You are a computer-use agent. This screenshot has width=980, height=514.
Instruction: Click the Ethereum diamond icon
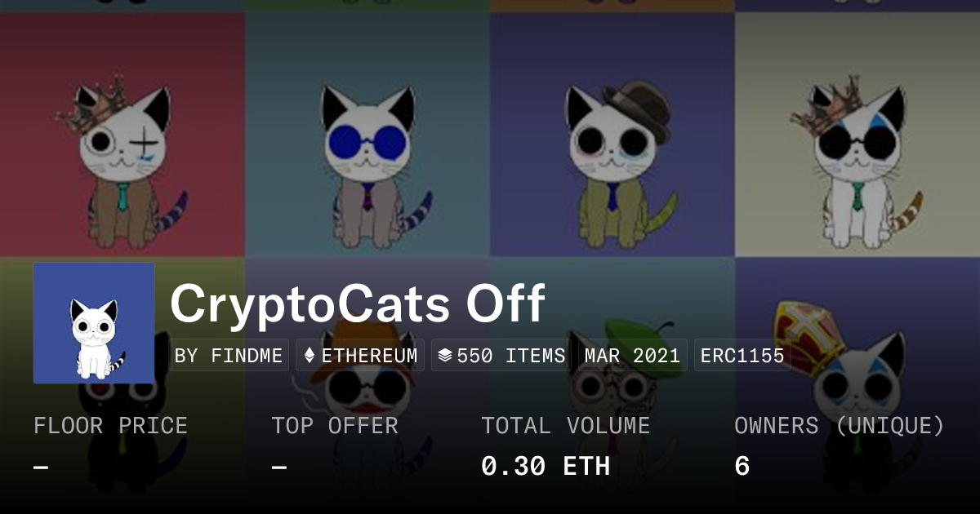[x=310, y=356]
